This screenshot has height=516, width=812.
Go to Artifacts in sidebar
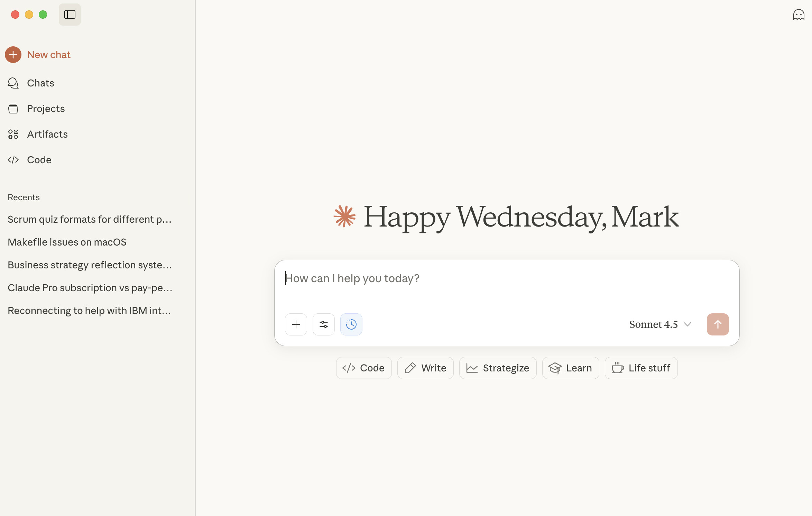tap(47, 134)
